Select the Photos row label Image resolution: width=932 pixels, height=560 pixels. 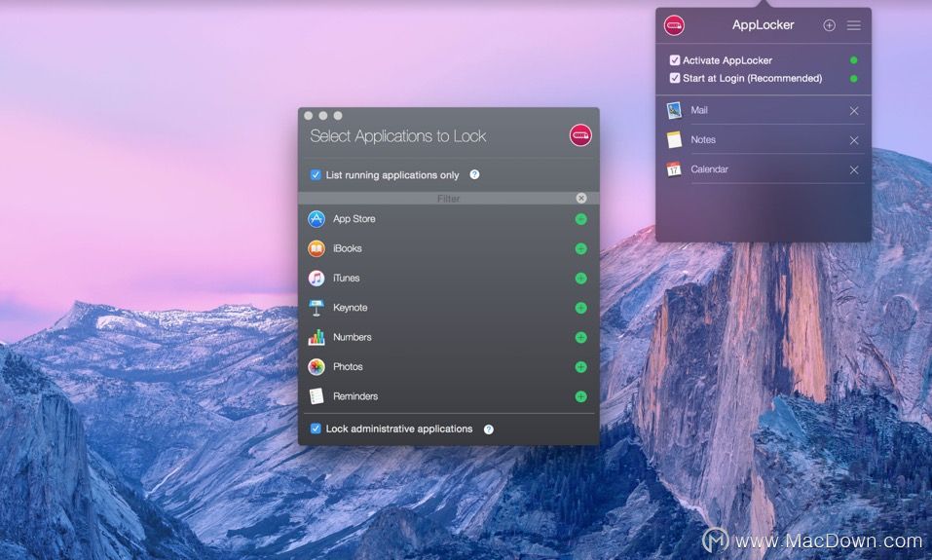coord(348,367)
